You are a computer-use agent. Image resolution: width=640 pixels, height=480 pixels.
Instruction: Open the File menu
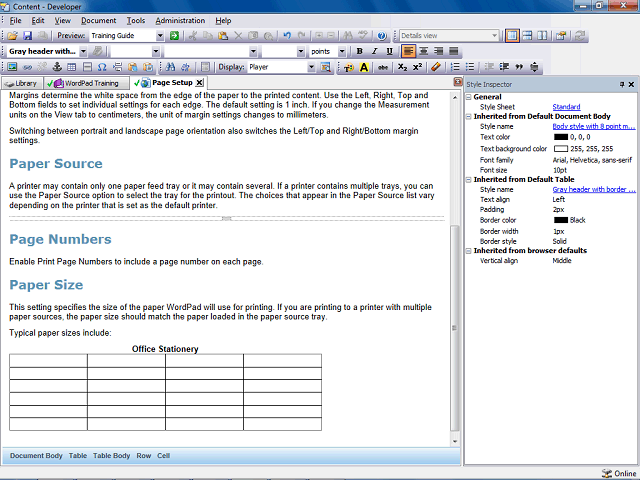tap(16, 20)
